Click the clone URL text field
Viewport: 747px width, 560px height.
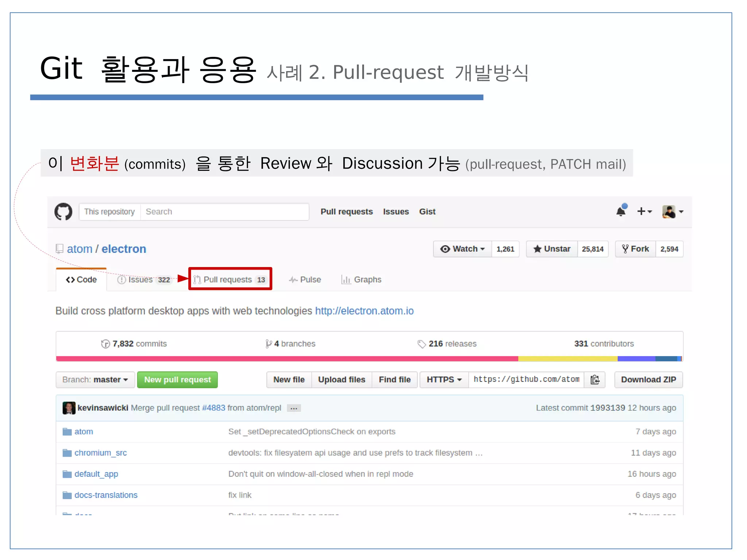point(526,380)
